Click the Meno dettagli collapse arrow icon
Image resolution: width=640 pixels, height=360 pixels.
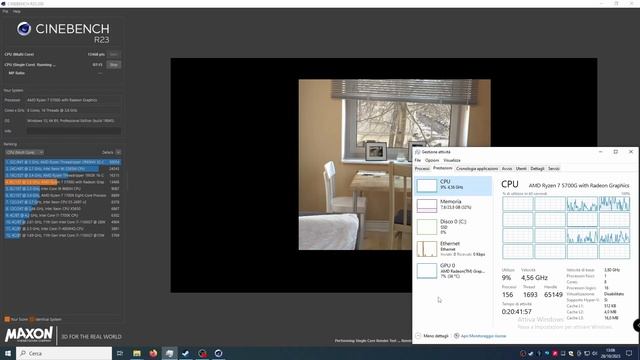point(418,336)
